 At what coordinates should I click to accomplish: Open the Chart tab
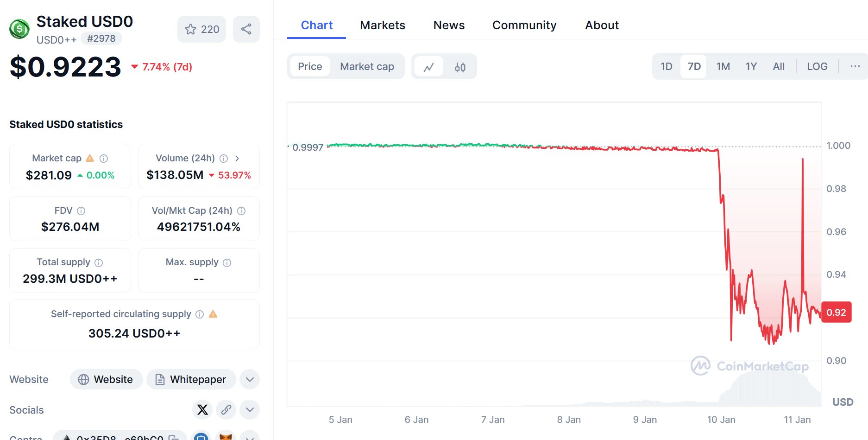(317, 25)
